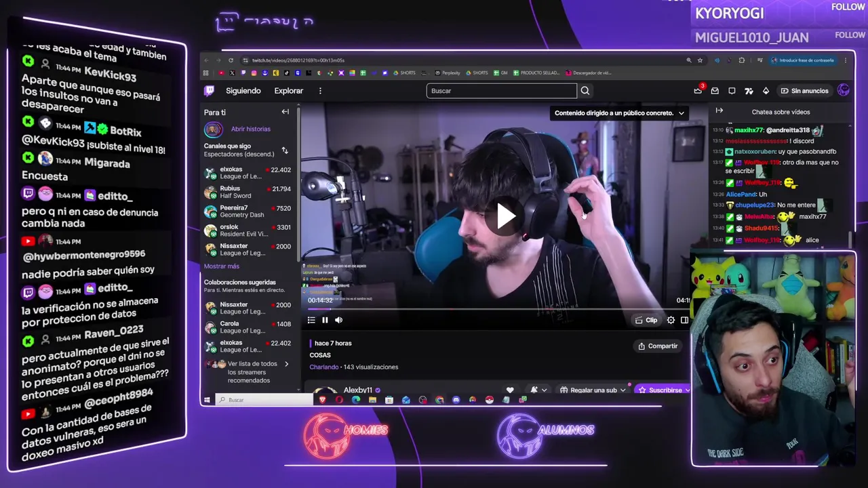Open the PRODUCTO SELLAD... bookmark
Image resolution: width=868 pixels, height=488 pixels.
point(536,73)
